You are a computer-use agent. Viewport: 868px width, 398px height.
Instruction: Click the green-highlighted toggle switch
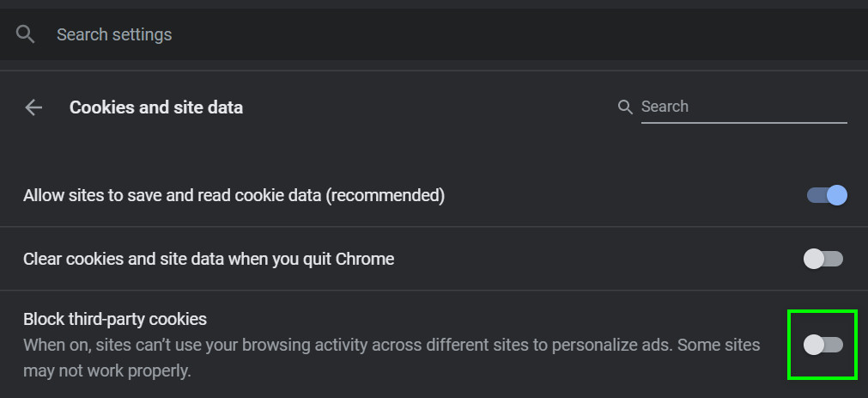tap(823, 345)
